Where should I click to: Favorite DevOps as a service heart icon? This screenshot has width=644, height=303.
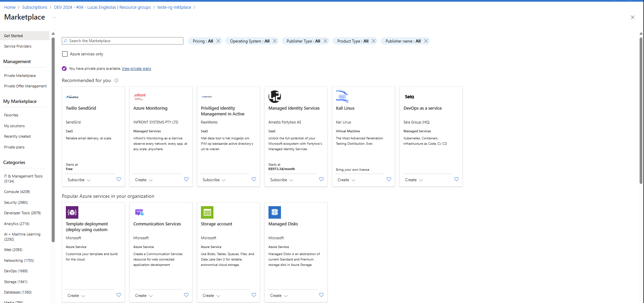click(456, 179)
